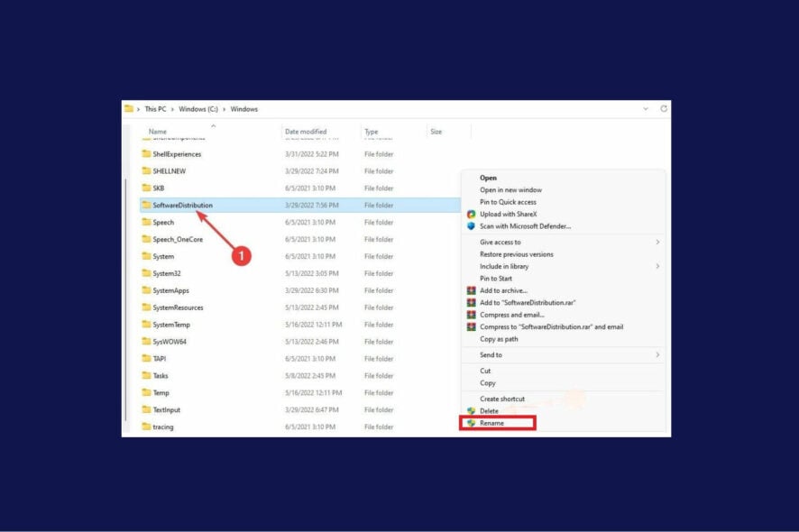
Task: Navigate to Windows (C:) via breadcrumb
Action: point(197,108)
